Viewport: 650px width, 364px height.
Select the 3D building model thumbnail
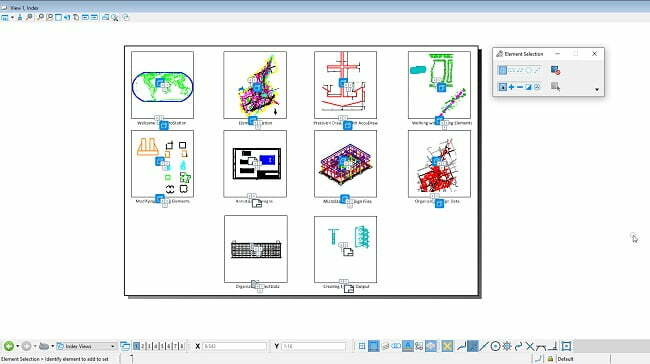(345, 164)
